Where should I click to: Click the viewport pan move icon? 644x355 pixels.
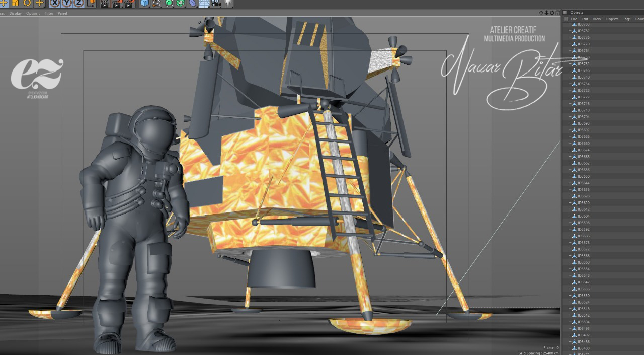[x=541, y=13]
